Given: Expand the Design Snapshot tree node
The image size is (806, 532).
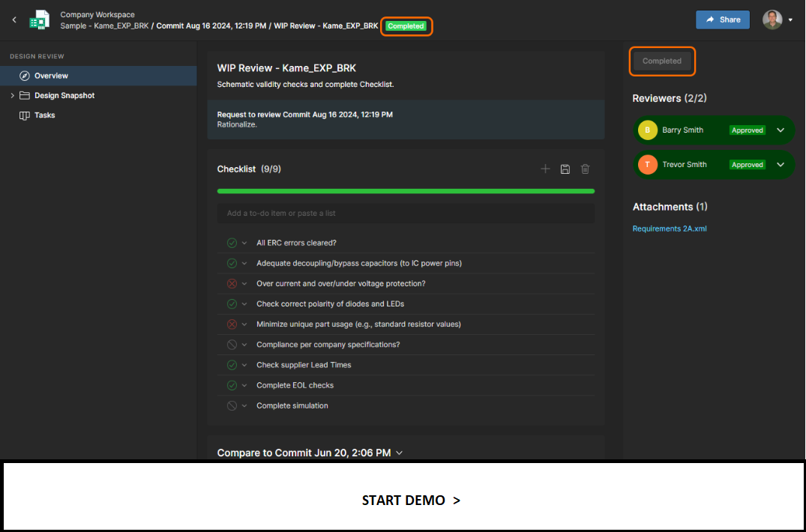Looking at the screenshot, I should click(x=13, y=96).
